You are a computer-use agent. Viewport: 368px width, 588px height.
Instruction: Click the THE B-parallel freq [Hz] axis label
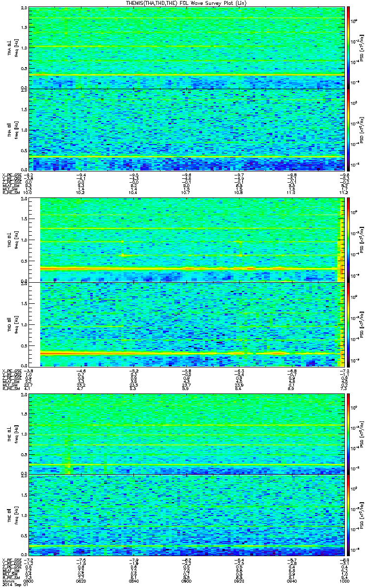(15, 515)
